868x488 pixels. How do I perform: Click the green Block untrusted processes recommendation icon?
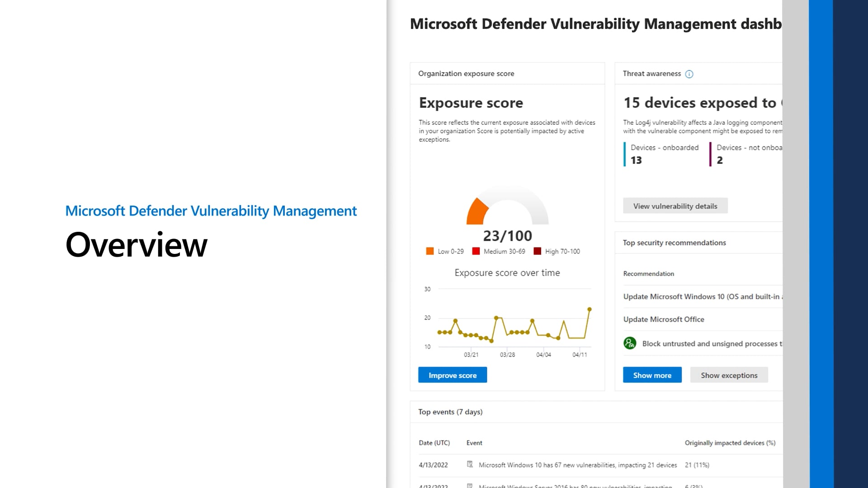tap(630, 343)
